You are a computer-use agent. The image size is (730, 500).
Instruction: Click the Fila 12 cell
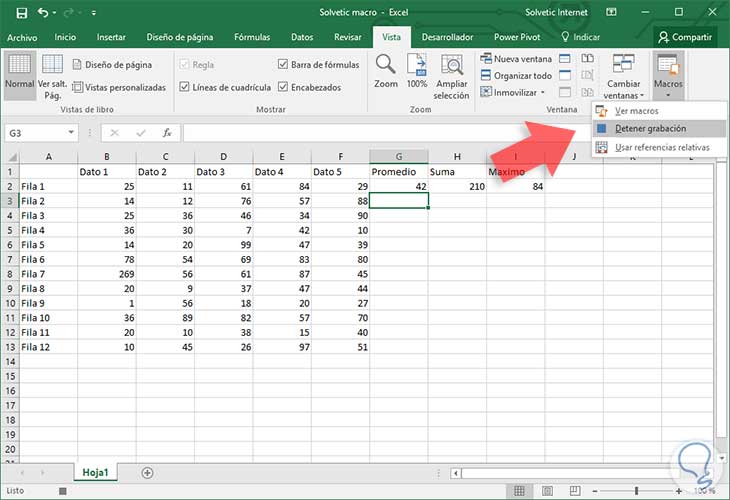click(48, 347)
